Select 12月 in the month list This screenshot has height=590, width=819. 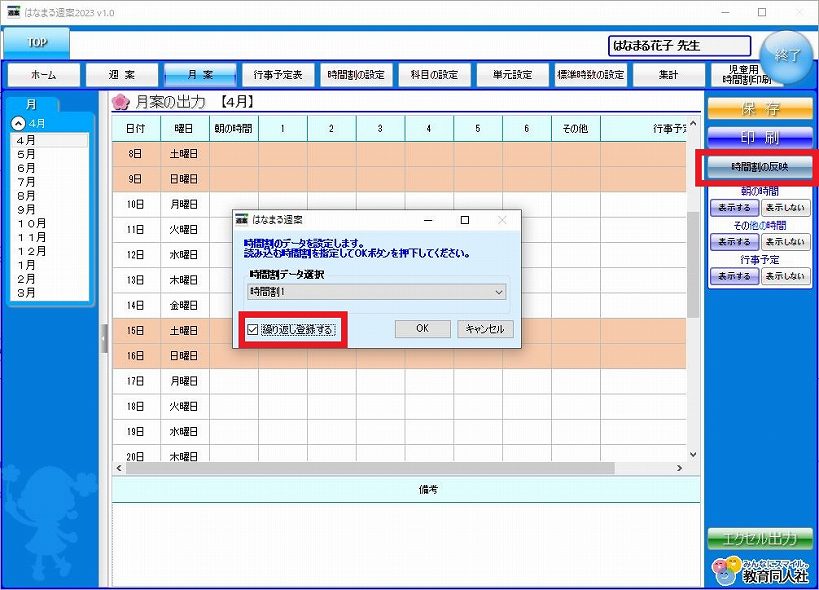coord(50,251)
